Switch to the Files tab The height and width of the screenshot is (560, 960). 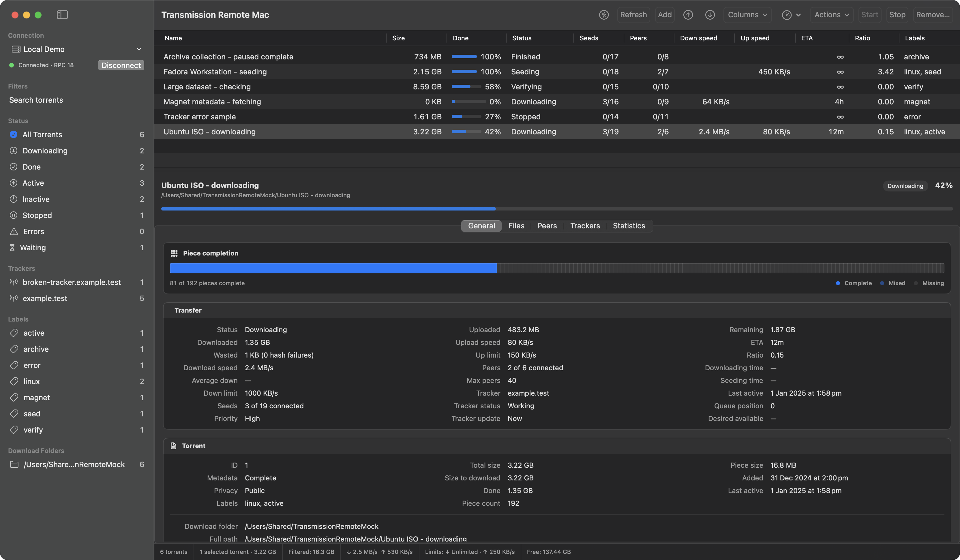(x=516, y=226)
